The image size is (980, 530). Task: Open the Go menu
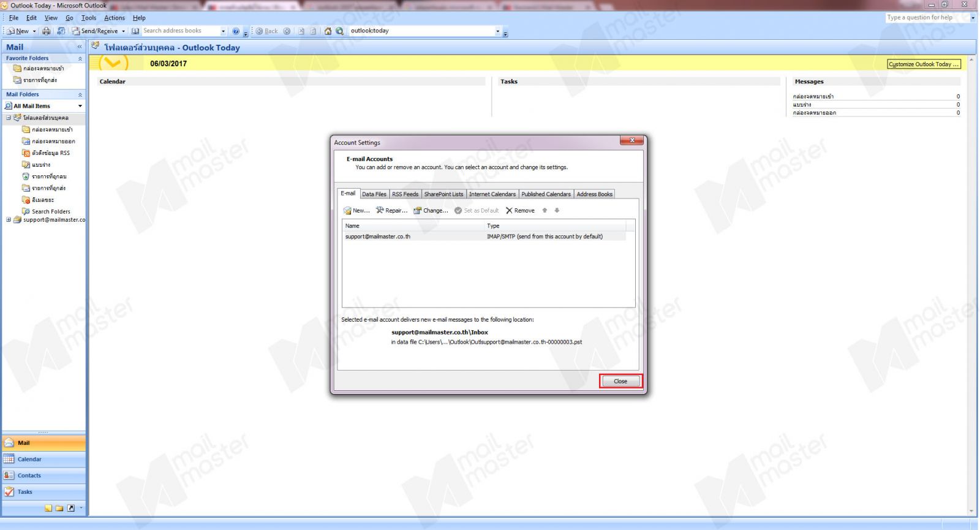[x=69, y=18]
